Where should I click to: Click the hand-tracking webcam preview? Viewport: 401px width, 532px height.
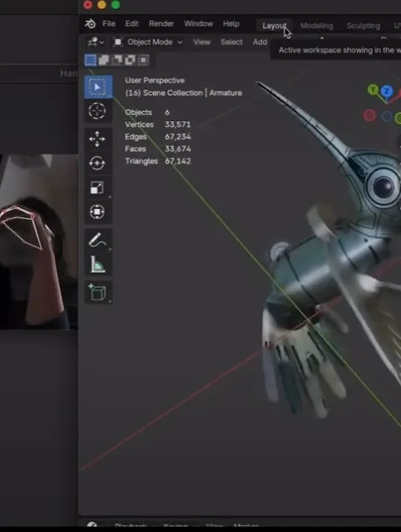coord(38,241)
